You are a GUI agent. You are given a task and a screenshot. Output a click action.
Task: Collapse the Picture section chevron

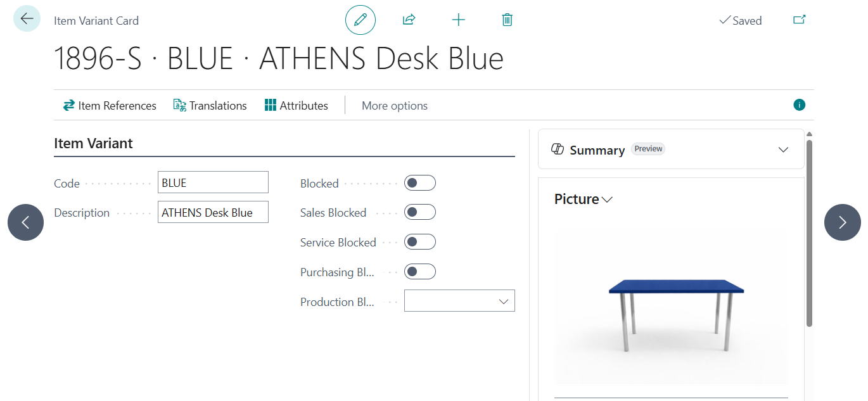click(607, 200)
